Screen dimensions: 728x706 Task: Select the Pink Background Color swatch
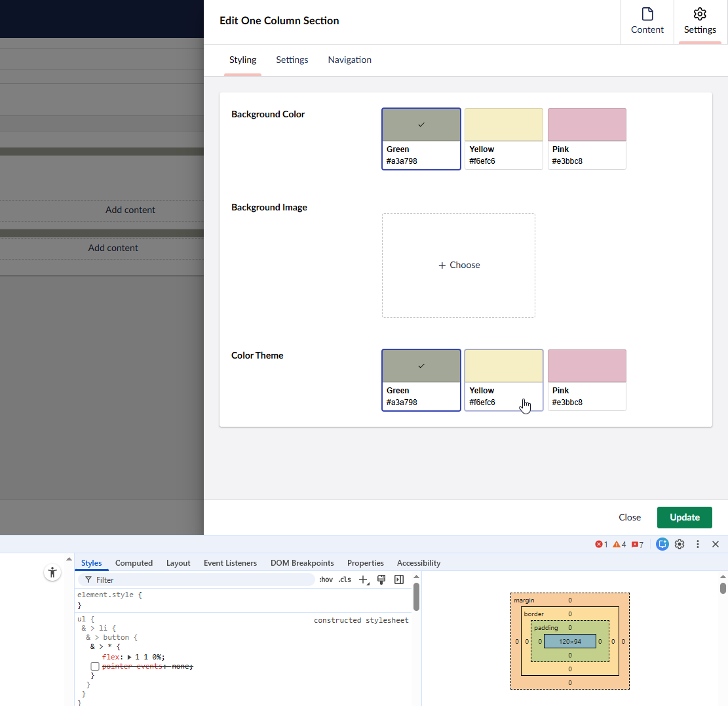coord(586,138)
